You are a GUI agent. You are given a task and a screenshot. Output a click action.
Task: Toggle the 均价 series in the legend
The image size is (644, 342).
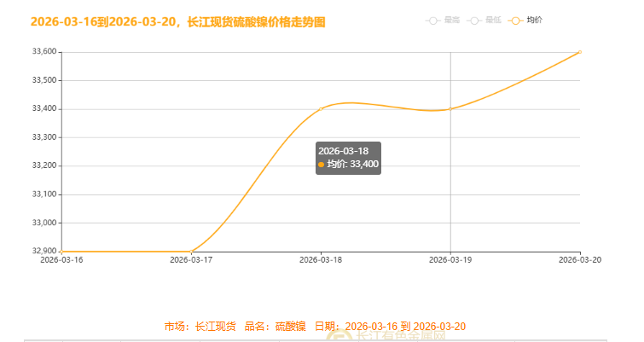click(525, 20)
